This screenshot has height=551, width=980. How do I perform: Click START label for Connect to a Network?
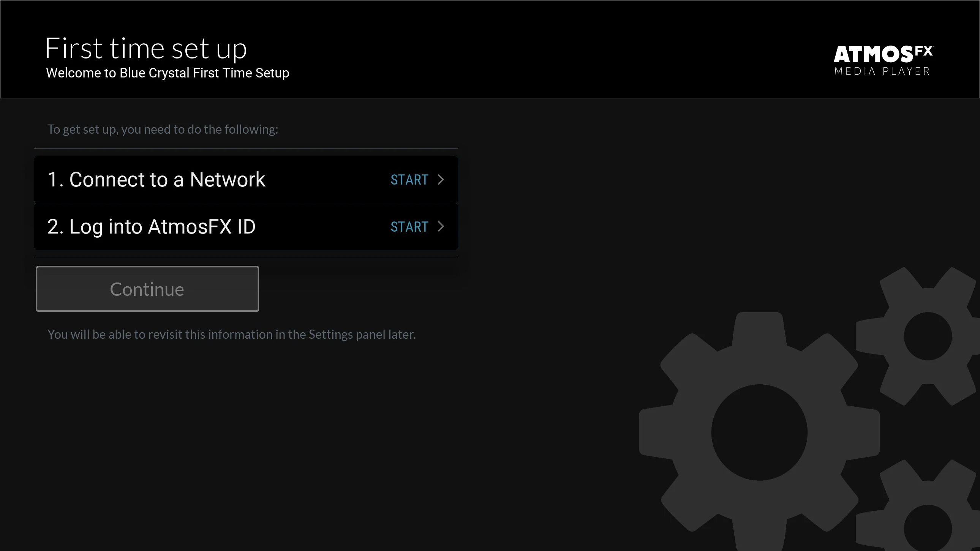point(409,180)
